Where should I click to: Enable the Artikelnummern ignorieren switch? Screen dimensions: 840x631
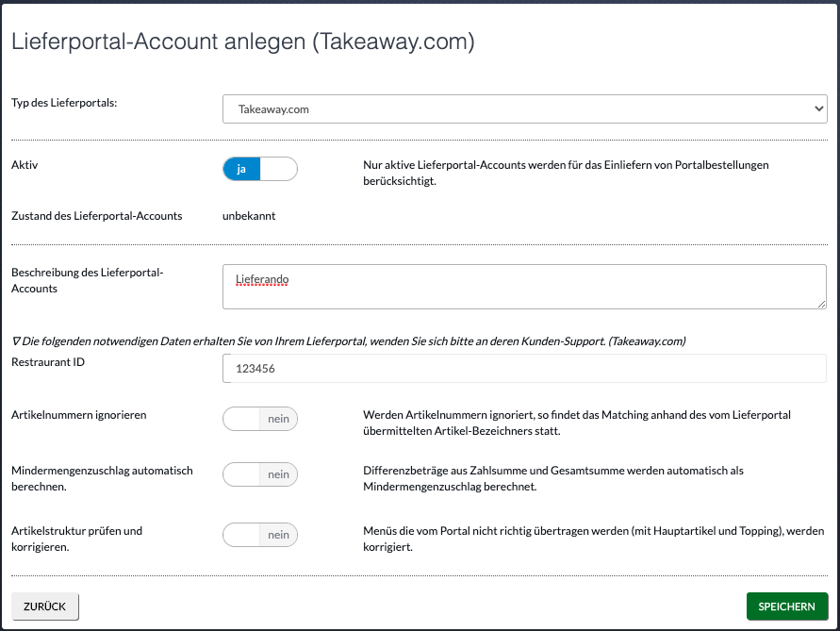click(x=260, y=419)
